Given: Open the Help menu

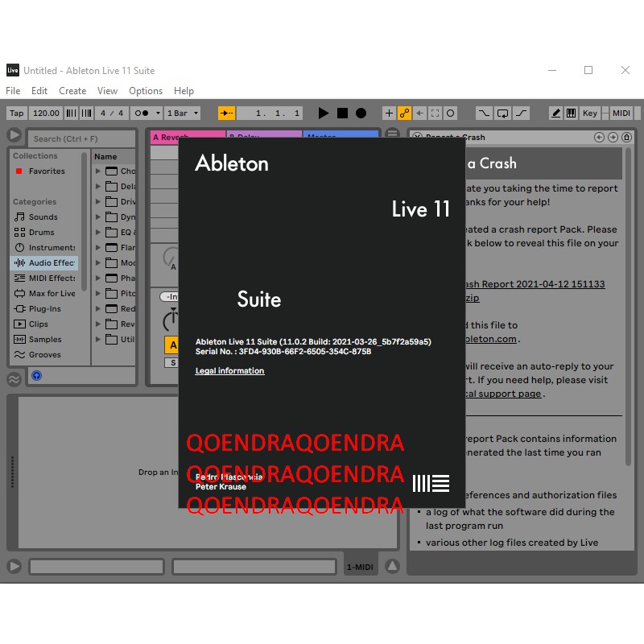Looking at the screenshot, I should pyautogui.click(x=184, y=91).
